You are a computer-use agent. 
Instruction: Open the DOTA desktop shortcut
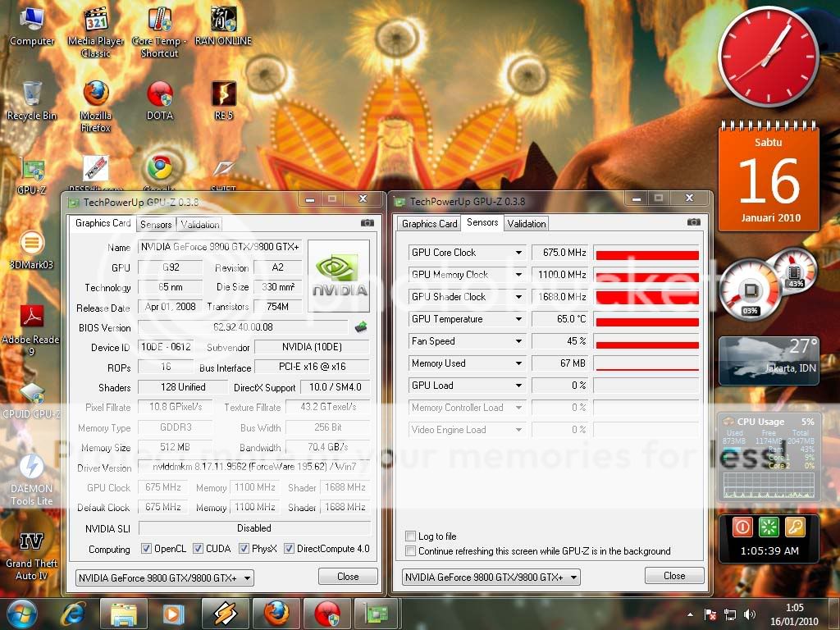click(160, 101)
